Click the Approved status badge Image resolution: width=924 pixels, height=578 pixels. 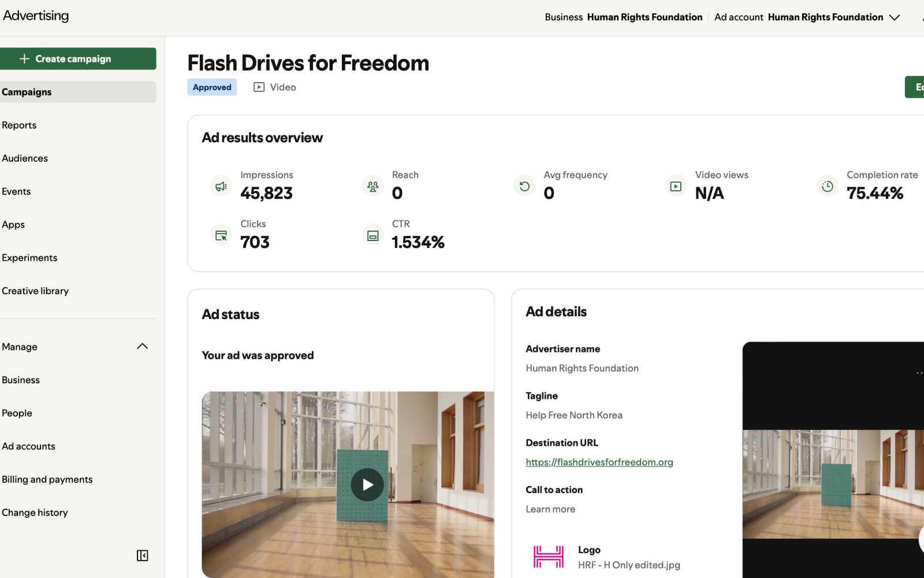coord(212,87)
